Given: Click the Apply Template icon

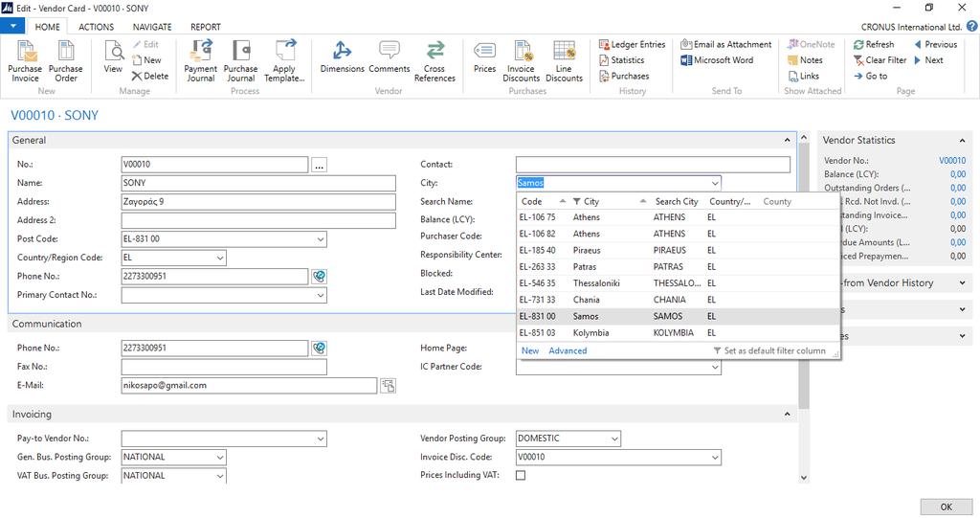Looking at the screenshot, I should 284,60.
